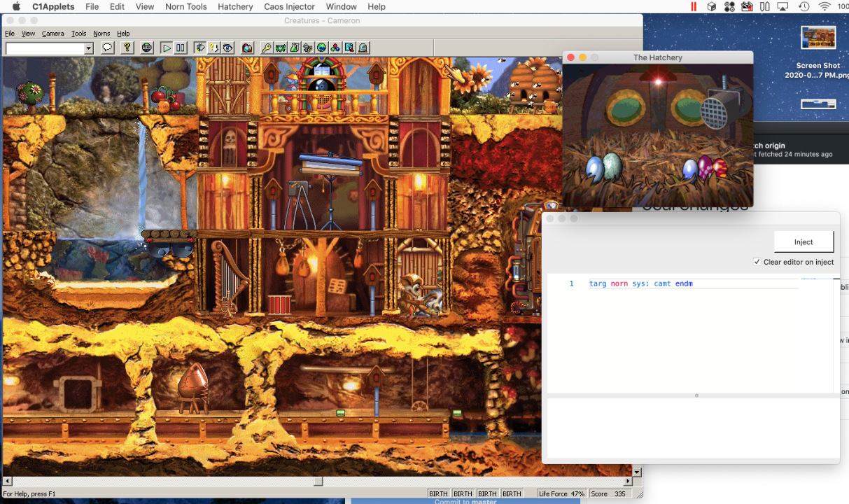Open the Wi-Fi menu bar icon

tap(825, 7)
